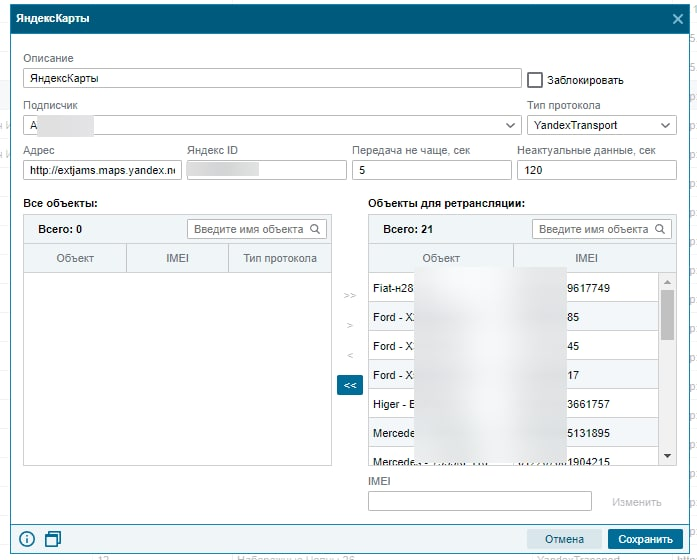
Task: Click the Изменить button
Action: 637,502
